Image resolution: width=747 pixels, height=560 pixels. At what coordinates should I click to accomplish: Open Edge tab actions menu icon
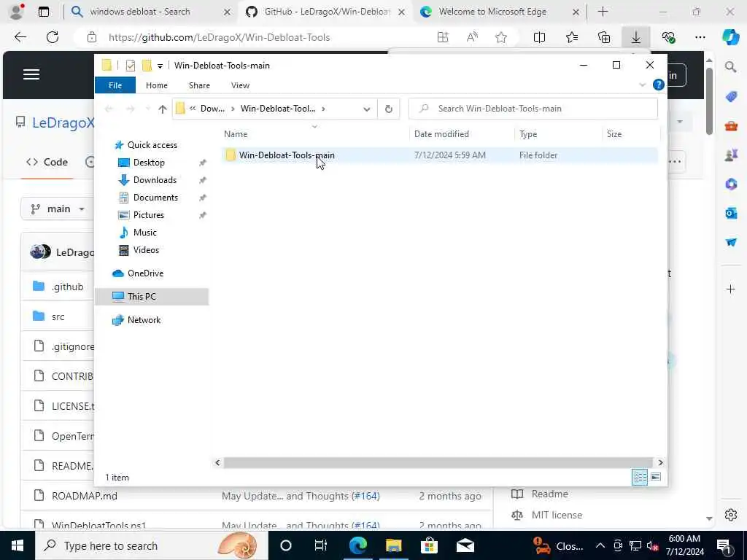pos(43,12)
